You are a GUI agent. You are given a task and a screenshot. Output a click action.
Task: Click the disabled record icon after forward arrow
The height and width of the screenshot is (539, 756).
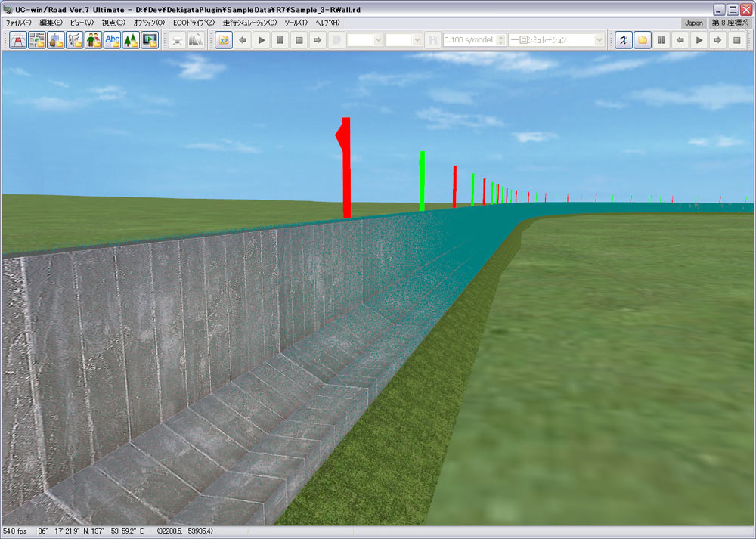336,40
